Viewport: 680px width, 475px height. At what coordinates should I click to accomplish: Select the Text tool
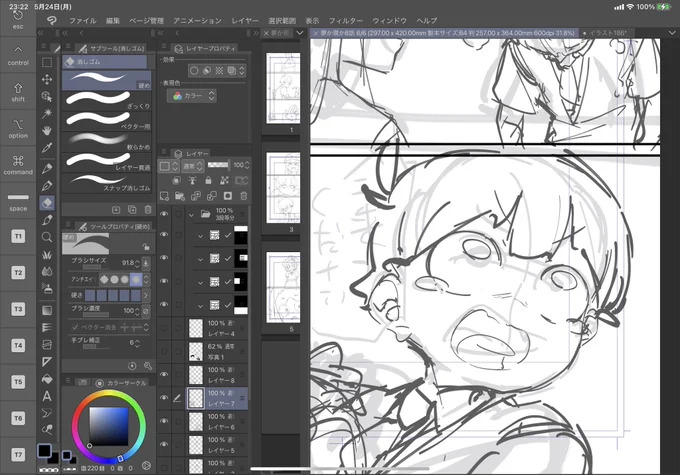pos(47,396)
